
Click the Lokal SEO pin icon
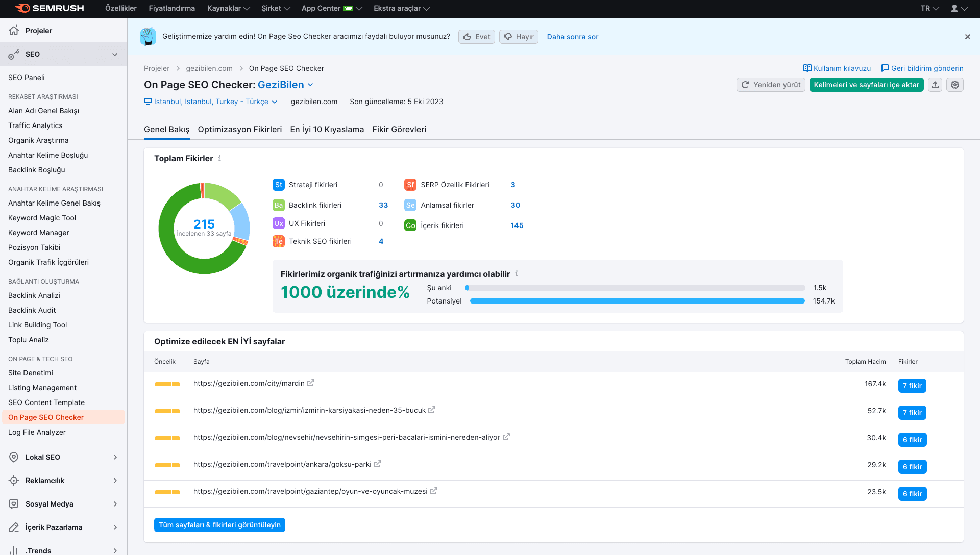(14, 457)
